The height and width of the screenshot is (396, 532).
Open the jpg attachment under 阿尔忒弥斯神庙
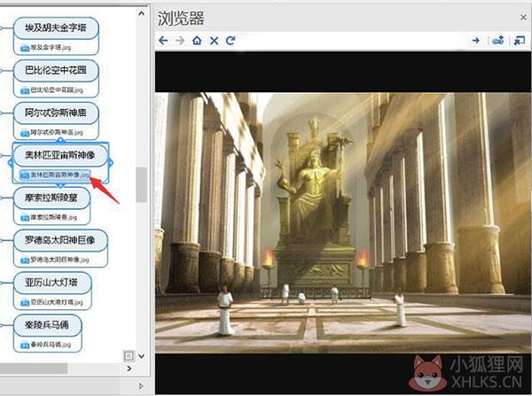(x=51, y=132)
